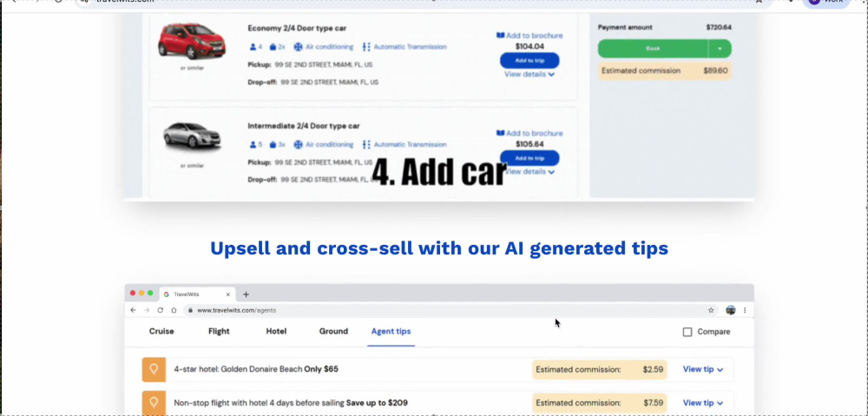Click the transmission icon on the Intermediate car

(x=366, y=144)
